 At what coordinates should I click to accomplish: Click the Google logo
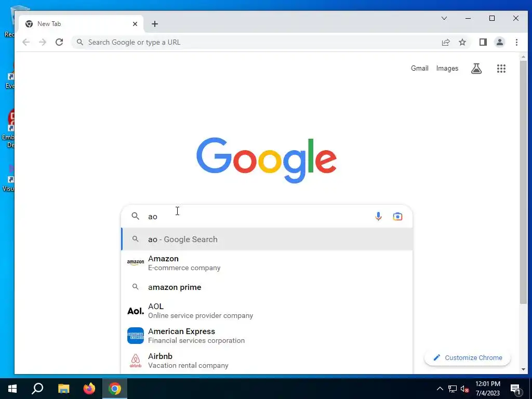click(267, 160)
